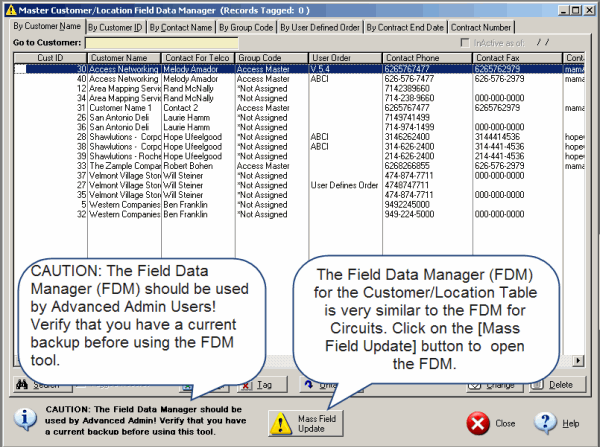Click the blue question mark Help icon
Image resolution: width=600 pixels, height=447 pixels.
[545, 423]
